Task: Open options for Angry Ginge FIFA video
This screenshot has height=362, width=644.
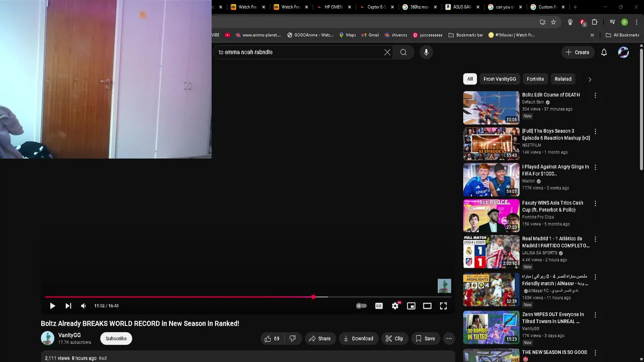Action: pyautogui.click(x=595, y=167)
